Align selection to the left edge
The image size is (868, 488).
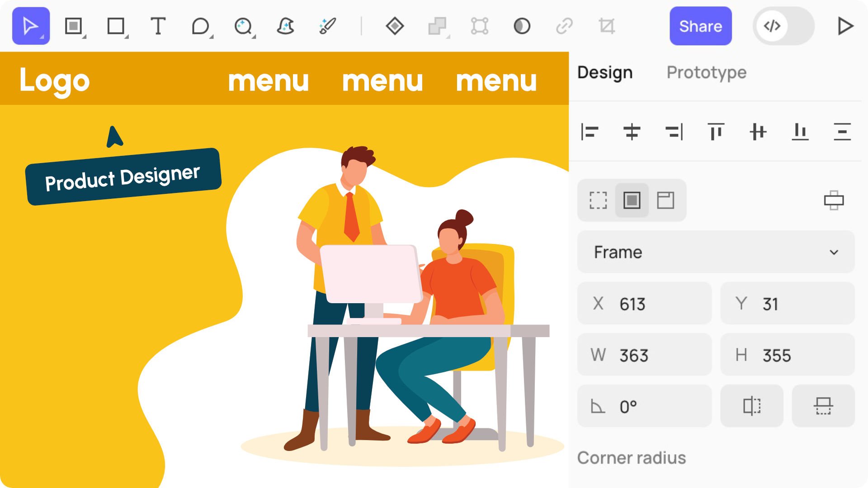point(590,132)
